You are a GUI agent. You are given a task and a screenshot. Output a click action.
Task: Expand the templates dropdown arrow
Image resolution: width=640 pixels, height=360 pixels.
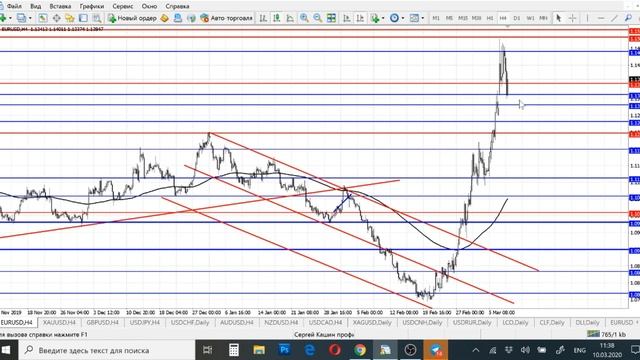pyautogui.click(x=422, y=18)
